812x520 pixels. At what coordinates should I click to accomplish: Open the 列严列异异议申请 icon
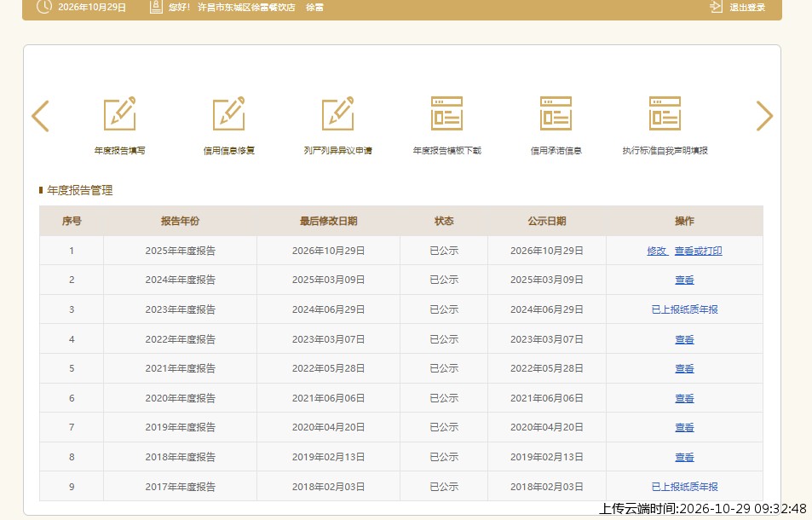338,113
